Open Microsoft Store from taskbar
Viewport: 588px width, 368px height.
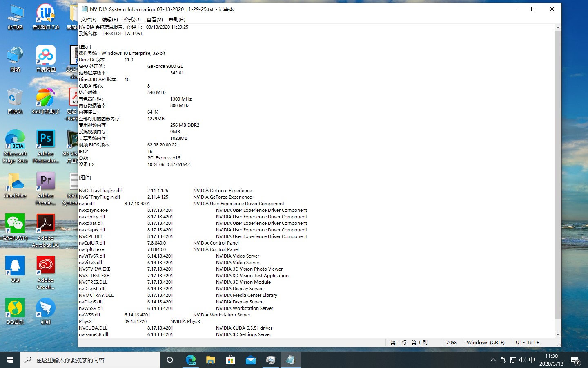[x=230, y=360]
